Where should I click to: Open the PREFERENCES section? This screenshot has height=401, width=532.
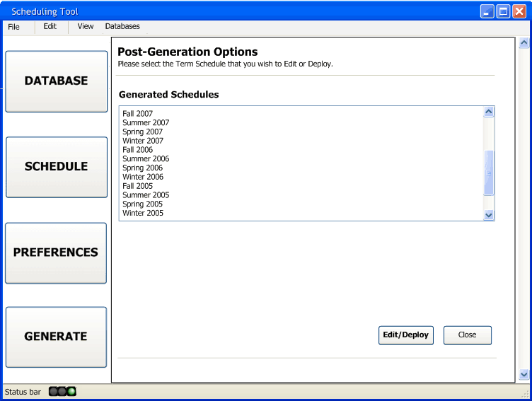[x=56, y=253]
